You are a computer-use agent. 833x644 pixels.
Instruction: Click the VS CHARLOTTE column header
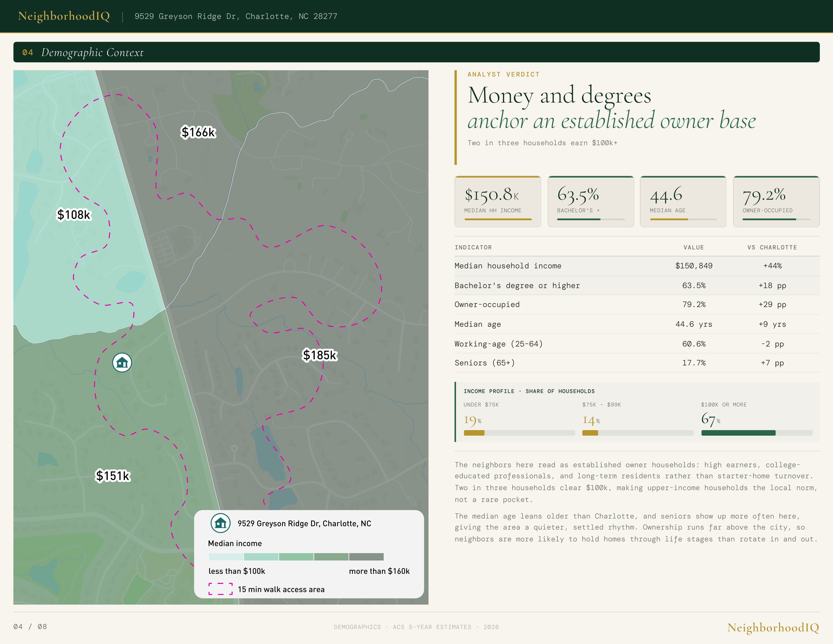(772, 247)
